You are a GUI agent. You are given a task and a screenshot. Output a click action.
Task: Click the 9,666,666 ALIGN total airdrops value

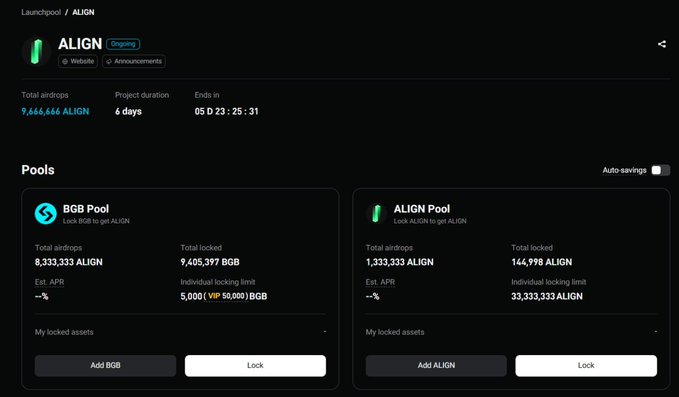click(55, 111)
